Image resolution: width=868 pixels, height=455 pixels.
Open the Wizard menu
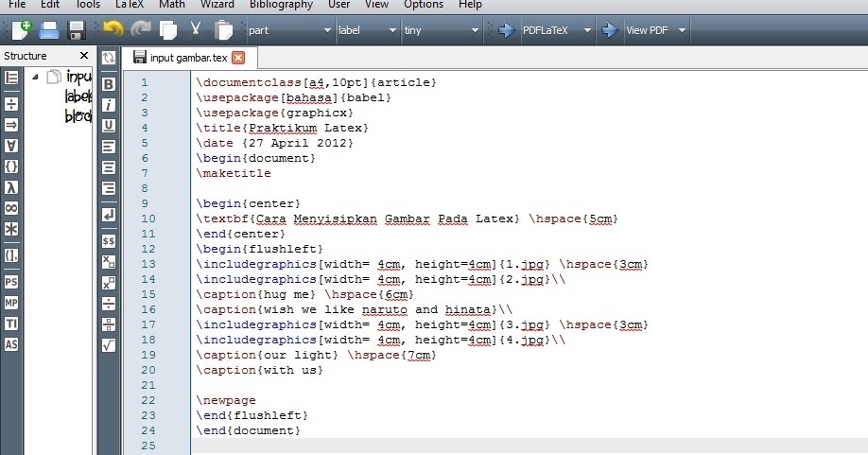[217, 5]
